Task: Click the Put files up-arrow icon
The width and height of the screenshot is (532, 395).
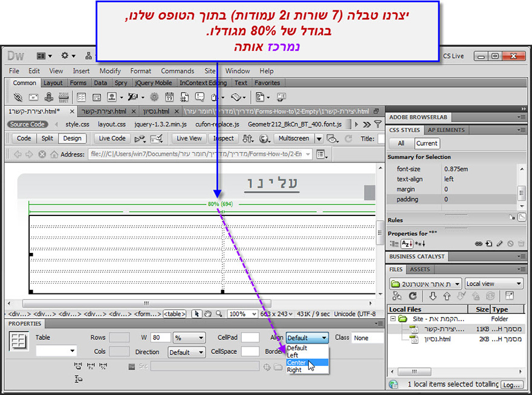Action: [447, 296]
